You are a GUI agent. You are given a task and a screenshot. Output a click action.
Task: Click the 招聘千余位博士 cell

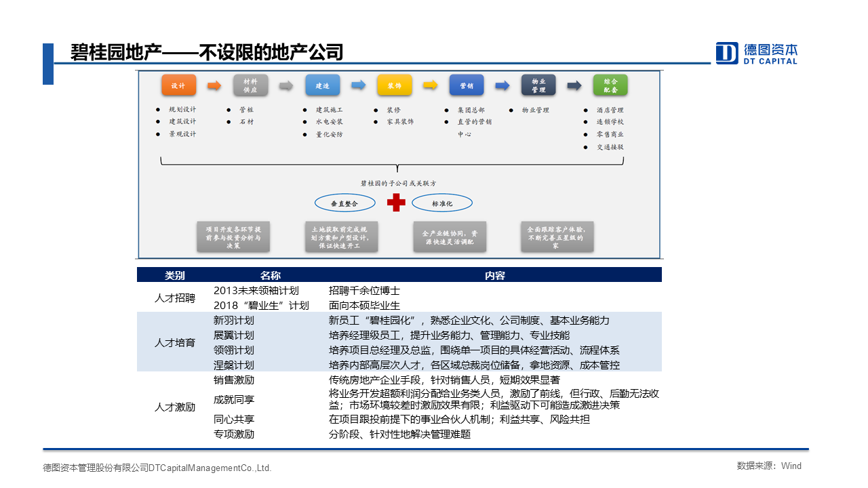365,290
